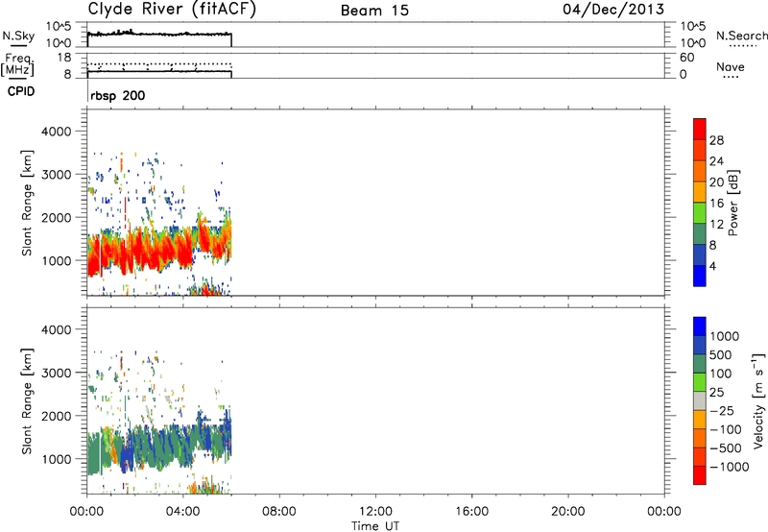Click the "20:00" time axis tick label
768x532 pixels.
tap(568, 512)
